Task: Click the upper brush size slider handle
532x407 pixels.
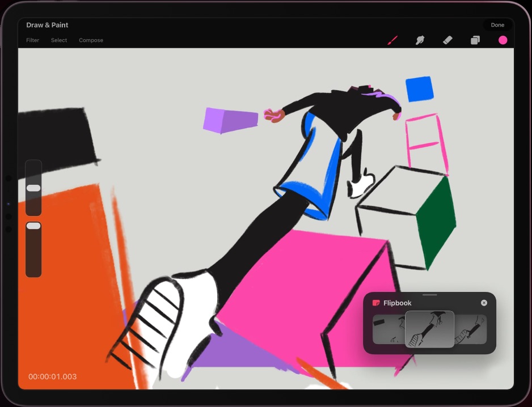Action: [x=33, y=188]
